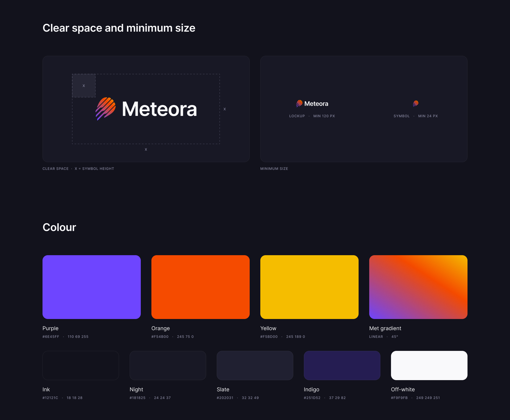Click the hex code #12121C
This screenshot has width=510, height=420.
[x=50, y=398]
